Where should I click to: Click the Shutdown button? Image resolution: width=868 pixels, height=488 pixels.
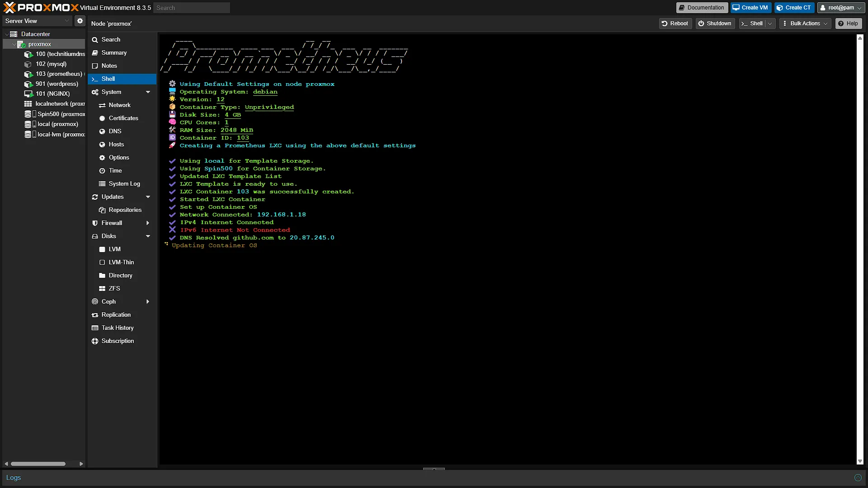click(x=715, y=23)
